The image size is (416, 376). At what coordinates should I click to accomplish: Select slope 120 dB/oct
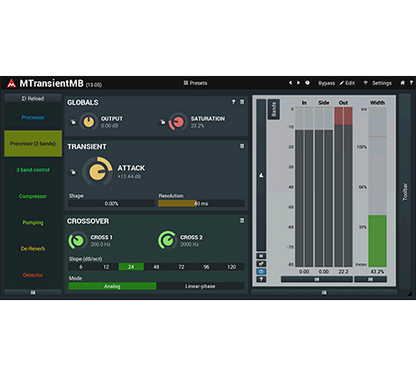(x=232, y=267)
